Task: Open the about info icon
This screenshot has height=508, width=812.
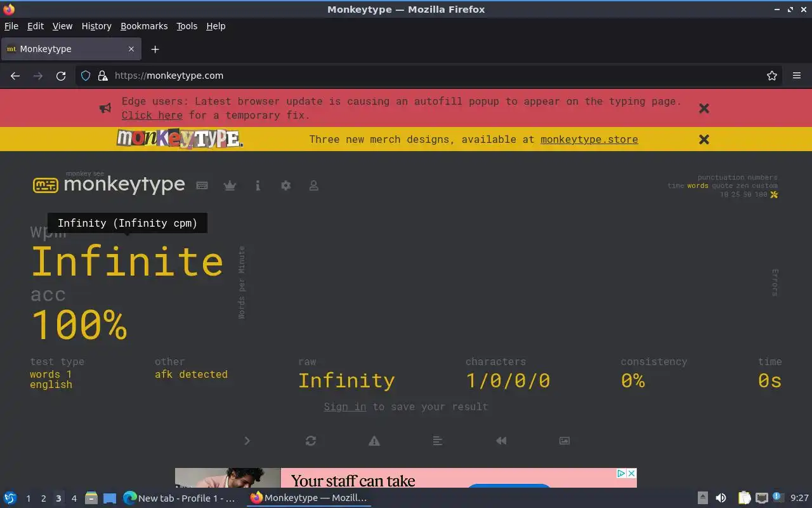Action: tap(258, 185)
